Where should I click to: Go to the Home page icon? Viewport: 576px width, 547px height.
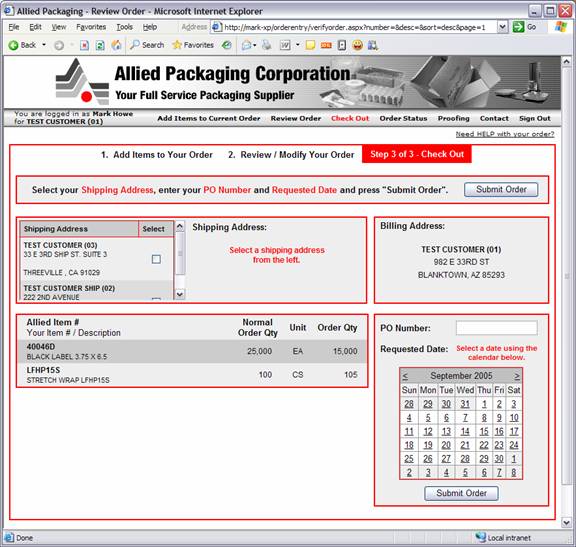pyautogui.click(x=116, y=45)
